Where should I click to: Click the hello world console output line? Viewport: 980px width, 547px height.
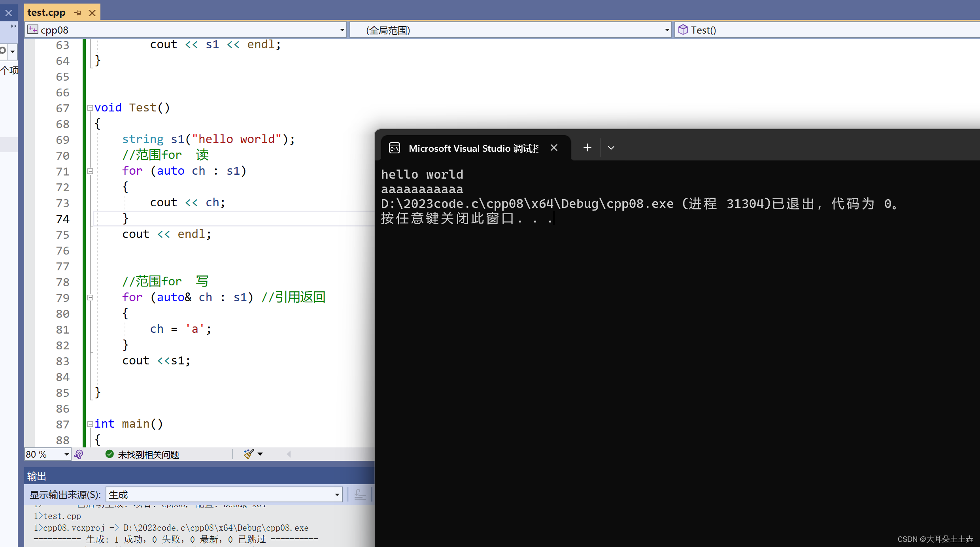point(422,174)
